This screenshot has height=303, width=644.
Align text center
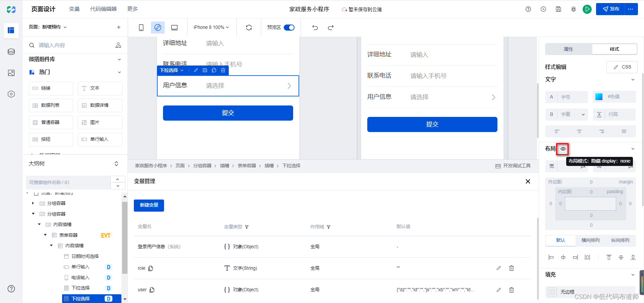[579, 131]
